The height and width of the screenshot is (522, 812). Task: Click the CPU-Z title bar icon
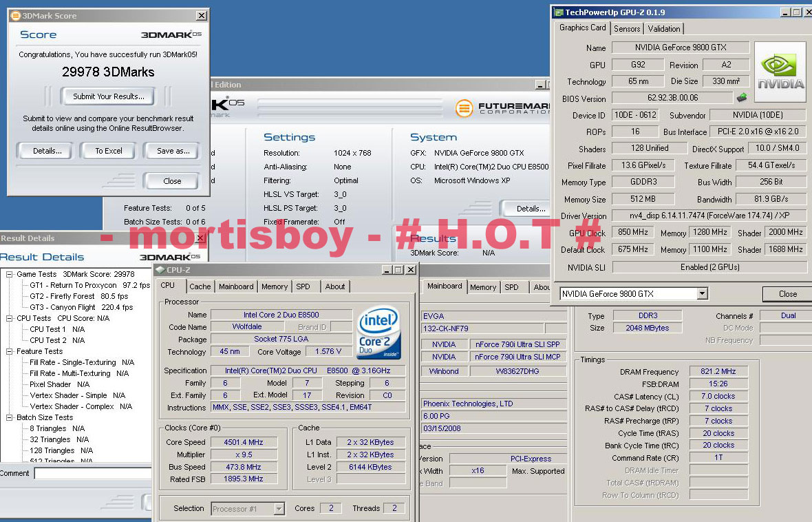160,269
